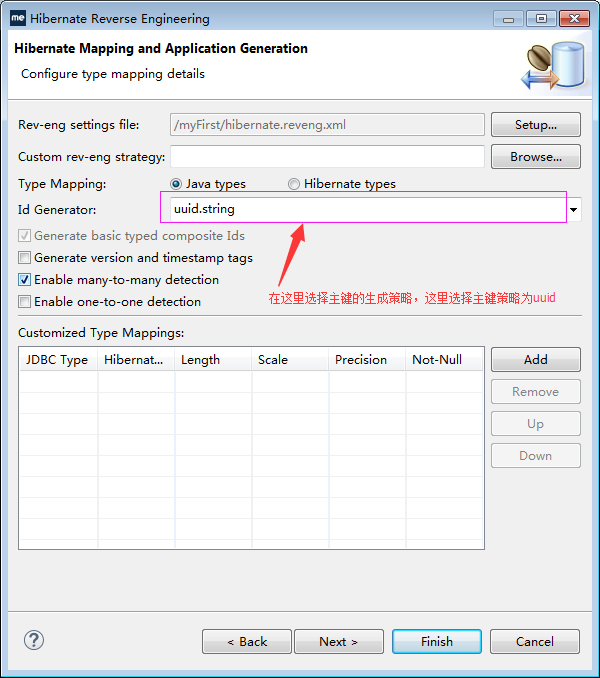Proceed with the Next > button
Viewport: 600px width, 678px height.
point(339,641)
